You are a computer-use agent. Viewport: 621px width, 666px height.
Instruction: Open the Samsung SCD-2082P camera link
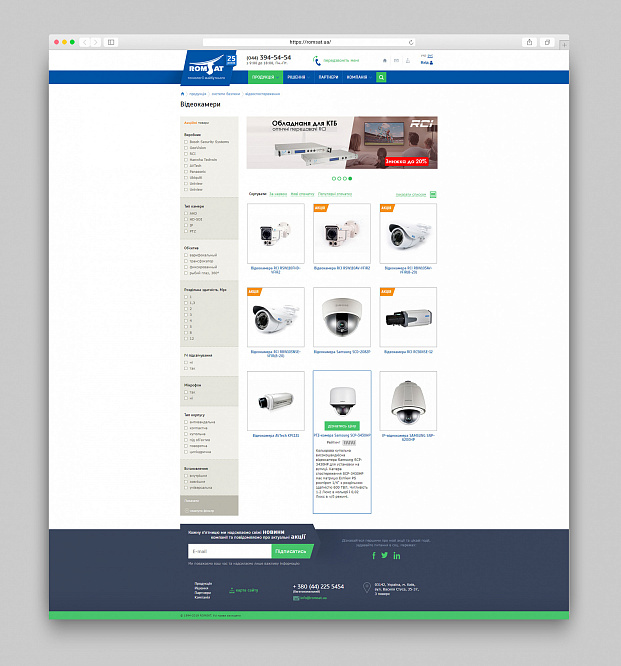pos(342,352)
